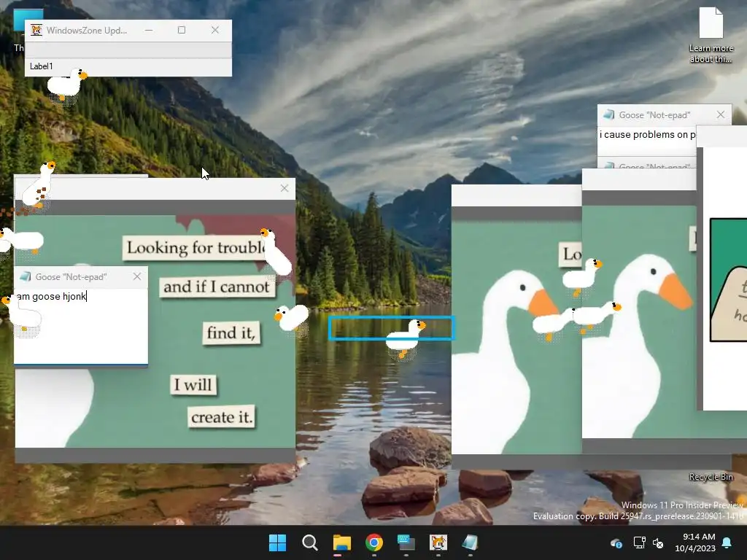Click the 'and if I cannot' caption
Image resolution: width=747 pixels, height=560 pixels.
coord(217,287)
